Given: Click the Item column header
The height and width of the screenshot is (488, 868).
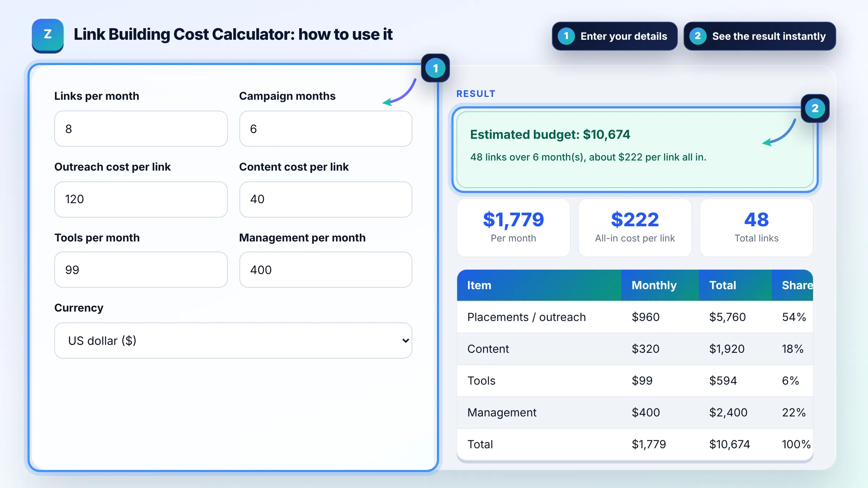Looking at the screenshot, I should tap(539, 285).
